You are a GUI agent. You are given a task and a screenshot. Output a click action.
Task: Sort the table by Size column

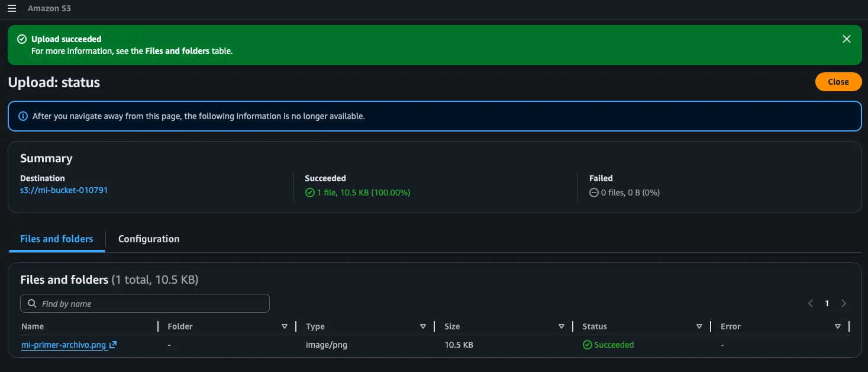coord(562,326)
